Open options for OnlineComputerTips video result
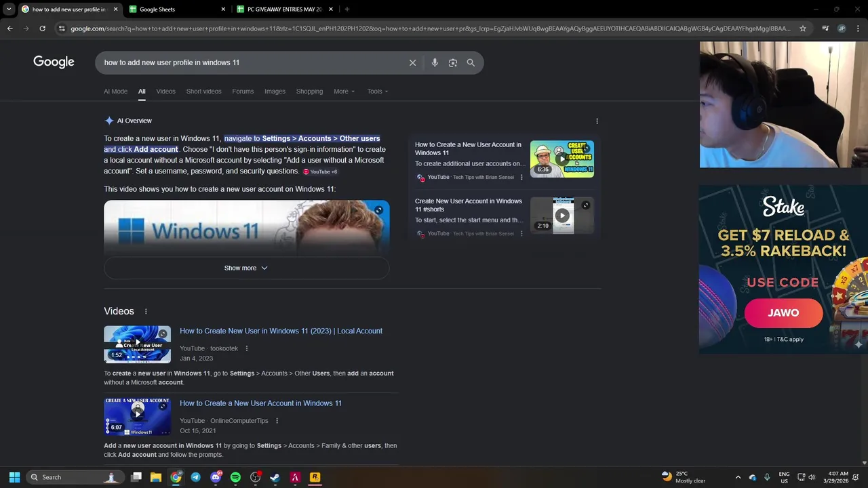868x488 pixels. pos(277,421)
